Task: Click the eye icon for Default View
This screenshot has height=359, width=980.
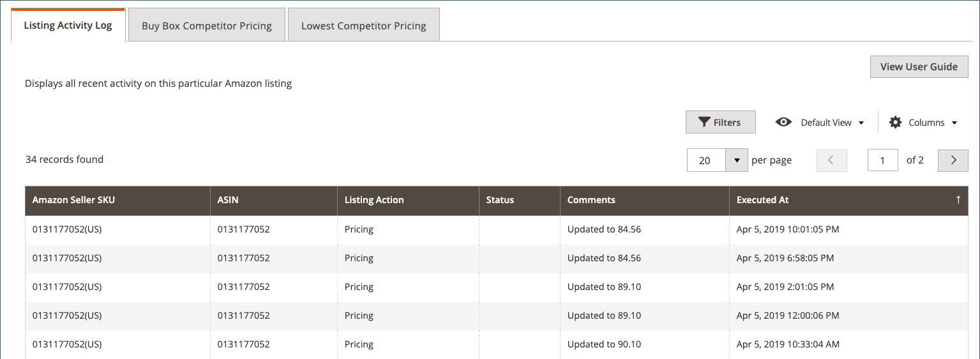Action: (x=783, y=122)
